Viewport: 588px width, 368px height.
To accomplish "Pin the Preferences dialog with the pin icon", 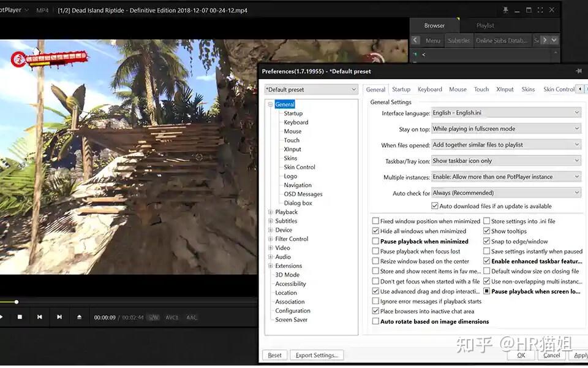I will click(x=579, y=71).
